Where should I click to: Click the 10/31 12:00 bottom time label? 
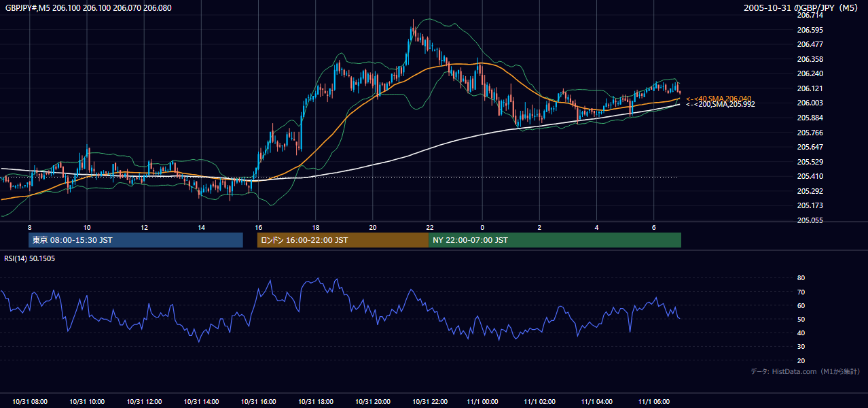pos(144,402)
